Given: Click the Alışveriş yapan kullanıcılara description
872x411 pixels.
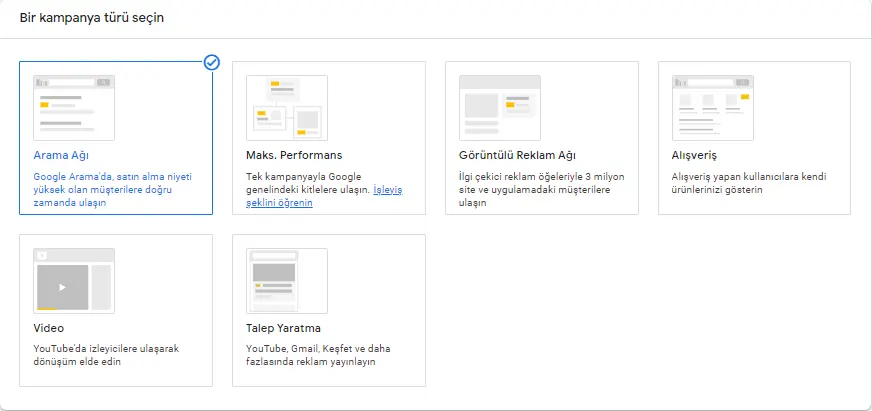Looking at the screenshot, I should click(x=749, y=184).
